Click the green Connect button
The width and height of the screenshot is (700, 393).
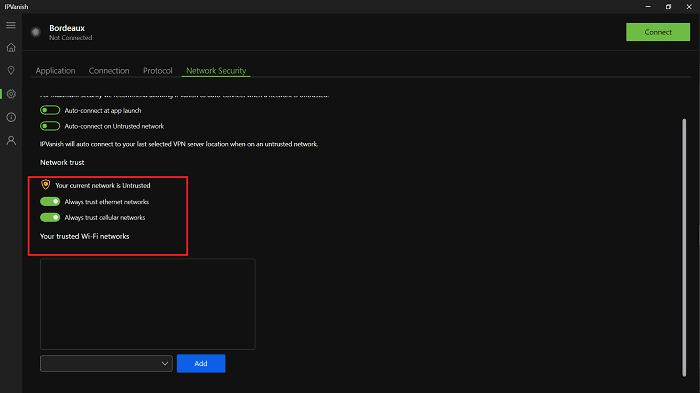(658, 32)
